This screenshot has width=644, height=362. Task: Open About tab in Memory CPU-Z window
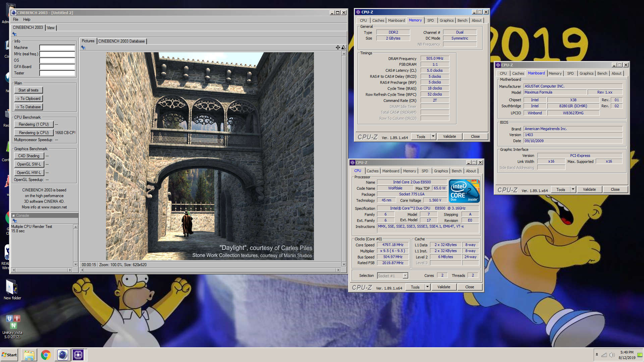click(477, 20)
